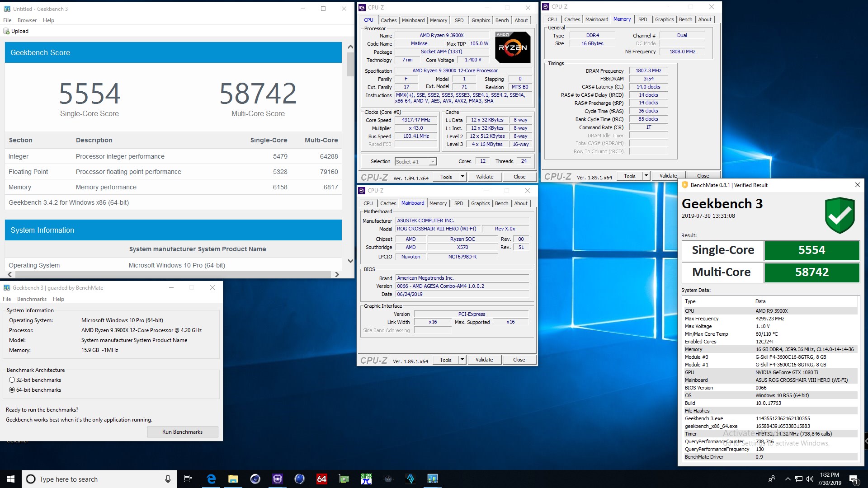This screenshot has width=868, height=488.
Task: Click the Multi-Core 58742 result in BenchMate
Action: tap(811, 272)
